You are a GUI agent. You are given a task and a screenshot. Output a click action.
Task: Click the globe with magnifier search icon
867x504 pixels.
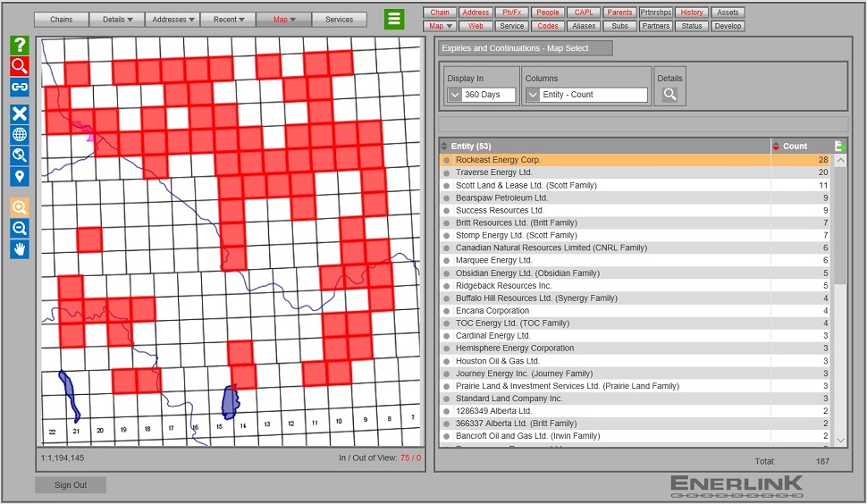(x=20, y=155)
